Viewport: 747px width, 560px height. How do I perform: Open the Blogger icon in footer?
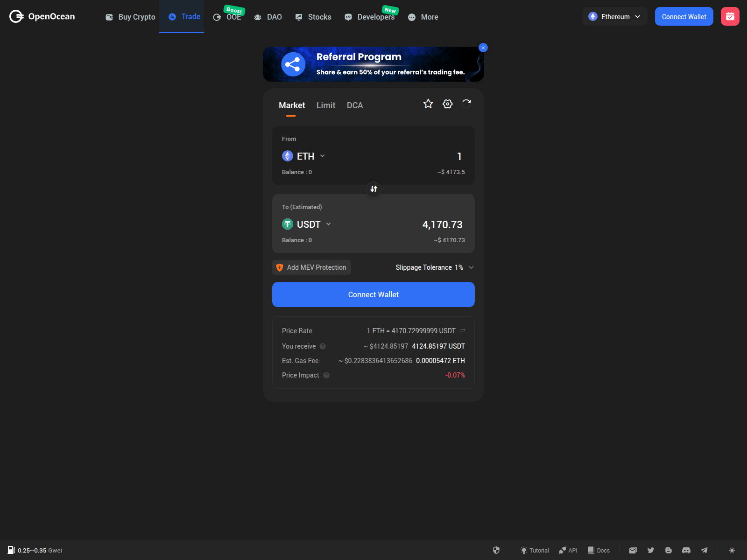click(669, 550)
